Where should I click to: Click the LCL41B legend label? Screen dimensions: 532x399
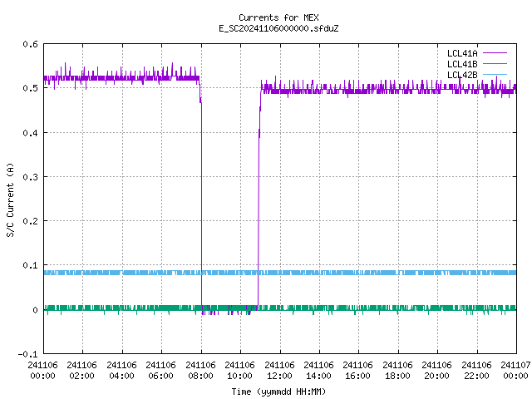click(x=462, y=64)
